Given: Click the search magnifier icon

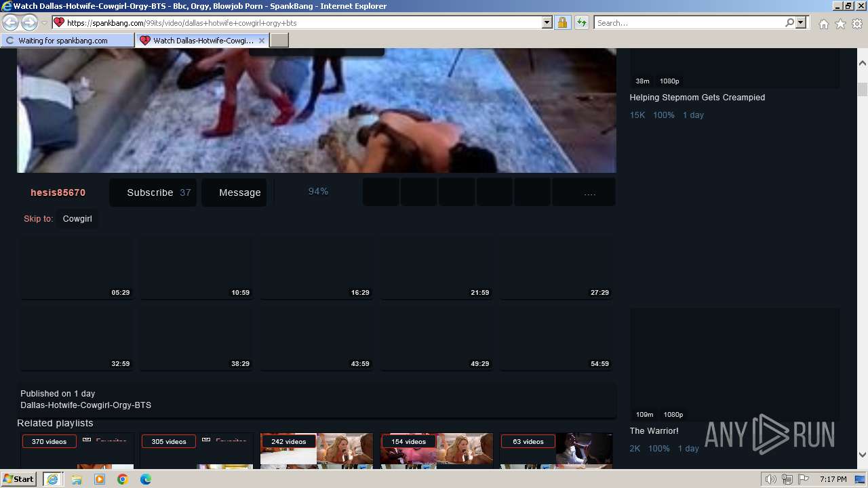Looking at the screenshot, I should coord(789,22).
